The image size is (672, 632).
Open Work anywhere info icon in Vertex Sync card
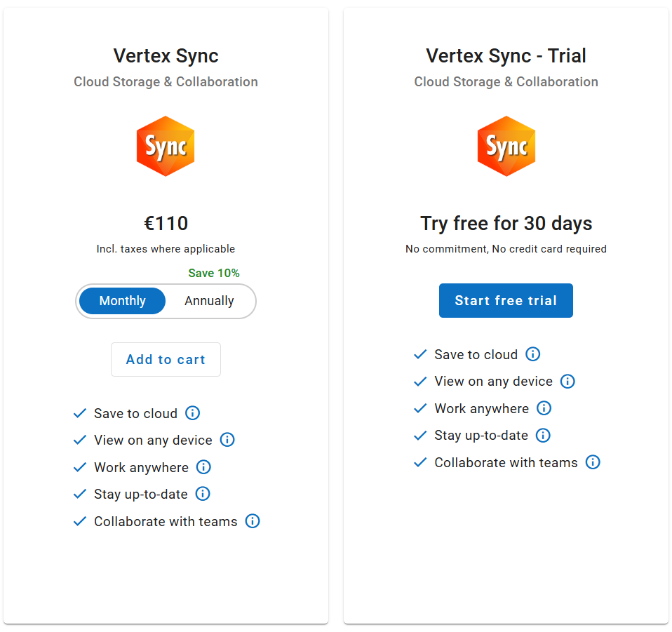tap(203, 467)
